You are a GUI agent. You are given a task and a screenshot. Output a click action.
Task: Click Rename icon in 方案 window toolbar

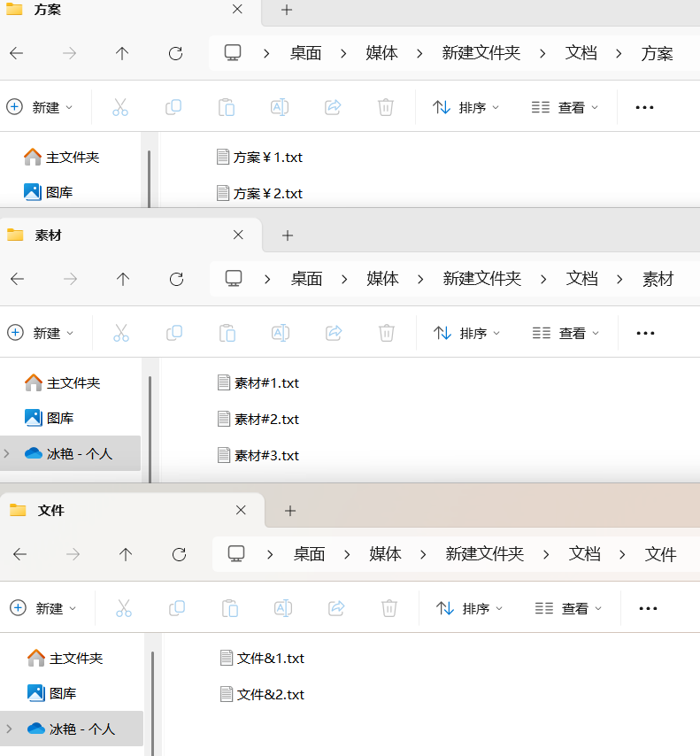(280, 107)
